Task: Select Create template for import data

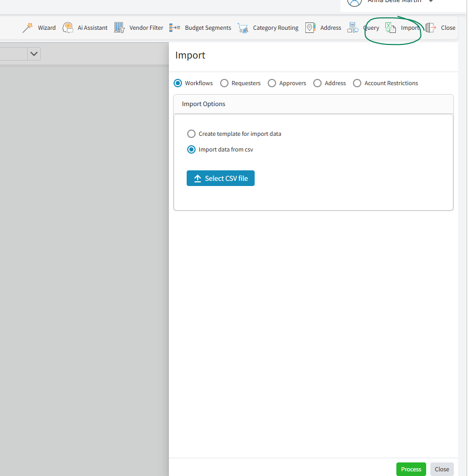Action: (x=191, y=134)
